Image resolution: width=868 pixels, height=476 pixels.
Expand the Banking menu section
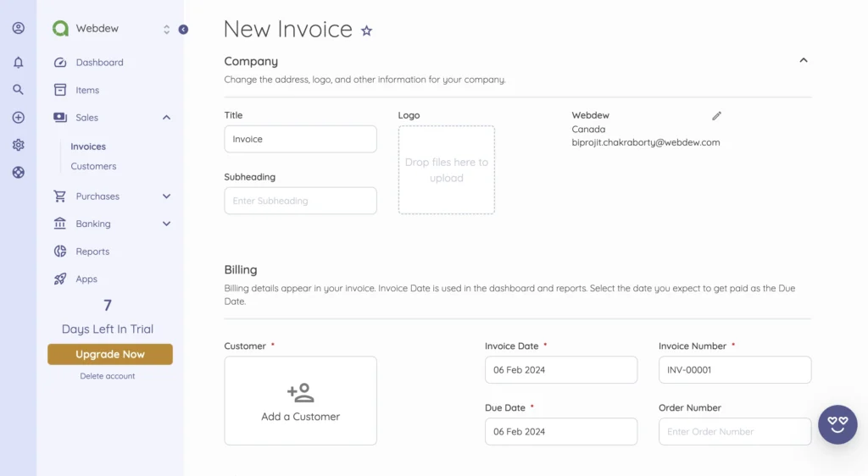(x=166, y=224)
